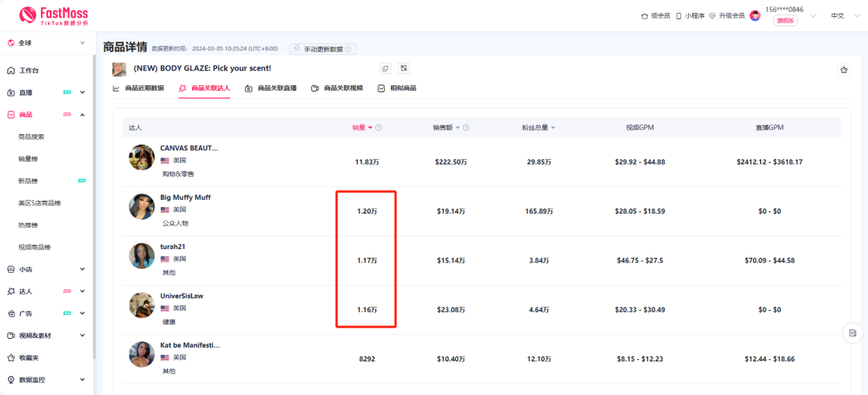This screenshot has height=395, width=868.
Task: Collapse the 商品 sidebar menu
Action: pos(82,115)
